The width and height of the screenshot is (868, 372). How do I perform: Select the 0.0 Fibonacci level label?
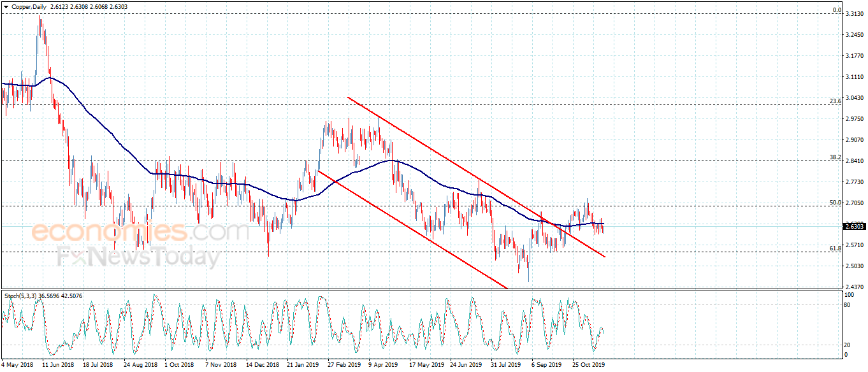(837, 10)
